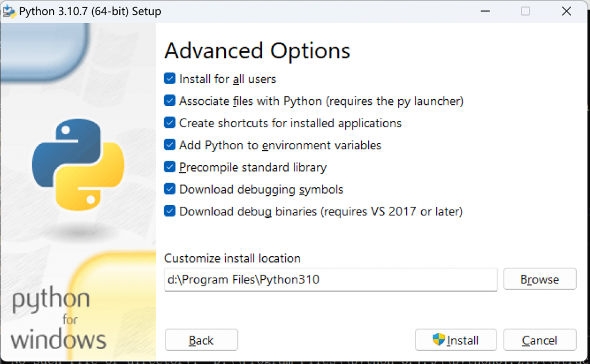Toggle Add Python to environment variables

click(170, 145)
